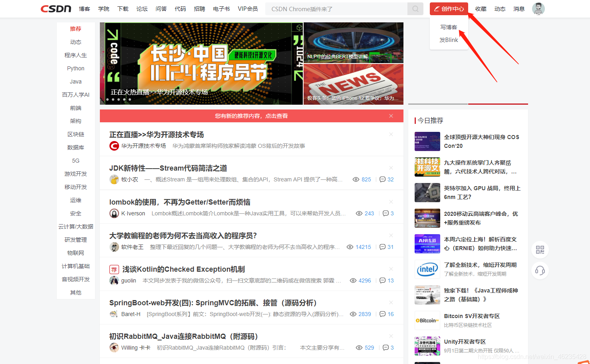
Task: Click view count eye on RabbitMQ article
Action: click(x=359, y=348)
